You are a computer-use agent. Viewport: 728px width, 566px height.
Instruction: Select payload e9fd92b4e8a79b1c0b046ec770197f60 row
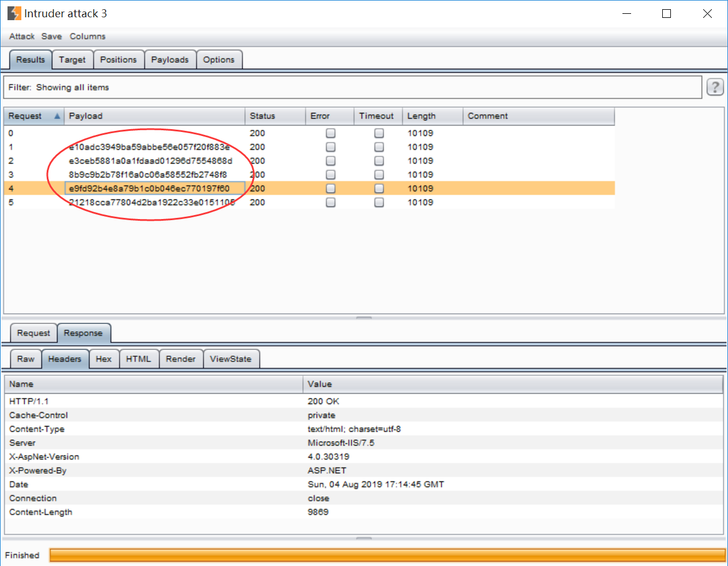(309, 188)
